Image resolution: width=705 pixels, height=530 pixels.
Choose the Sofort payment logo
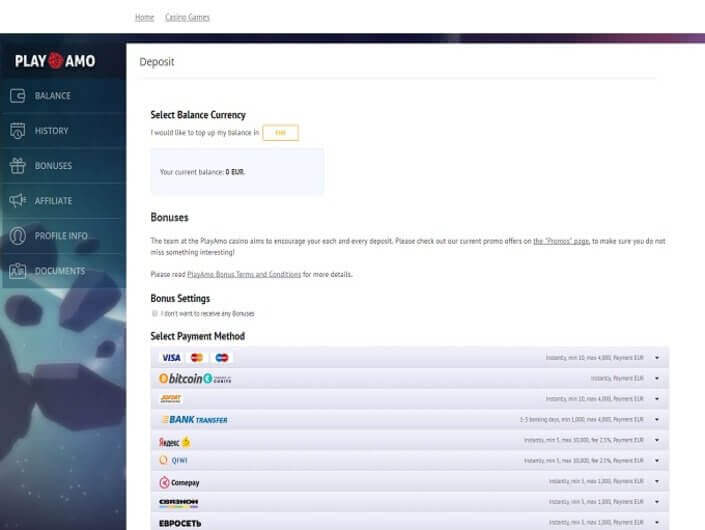170,399
